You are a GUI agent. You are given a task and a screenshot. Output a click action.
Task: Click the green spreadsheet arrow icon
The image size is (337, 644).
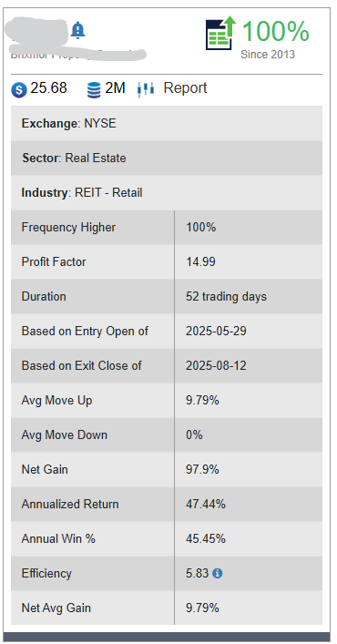[220, 33]
